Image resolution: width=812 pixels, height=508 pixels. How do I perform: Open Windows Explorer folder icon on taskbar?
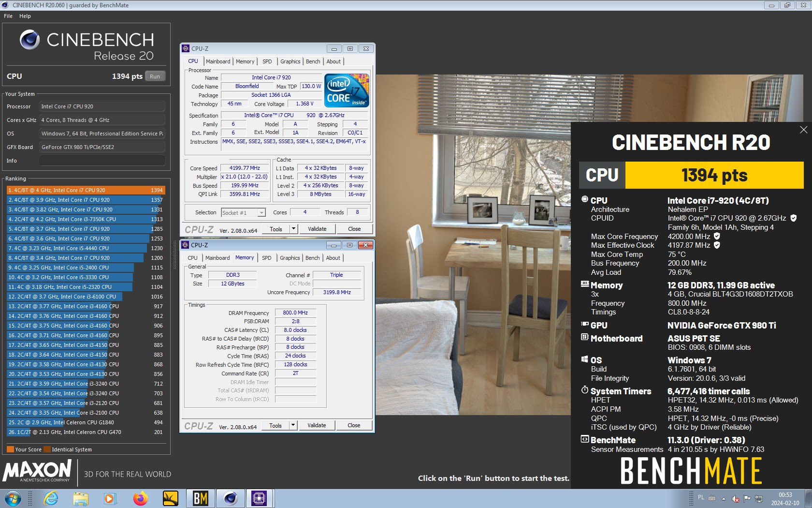pos(81,498)
